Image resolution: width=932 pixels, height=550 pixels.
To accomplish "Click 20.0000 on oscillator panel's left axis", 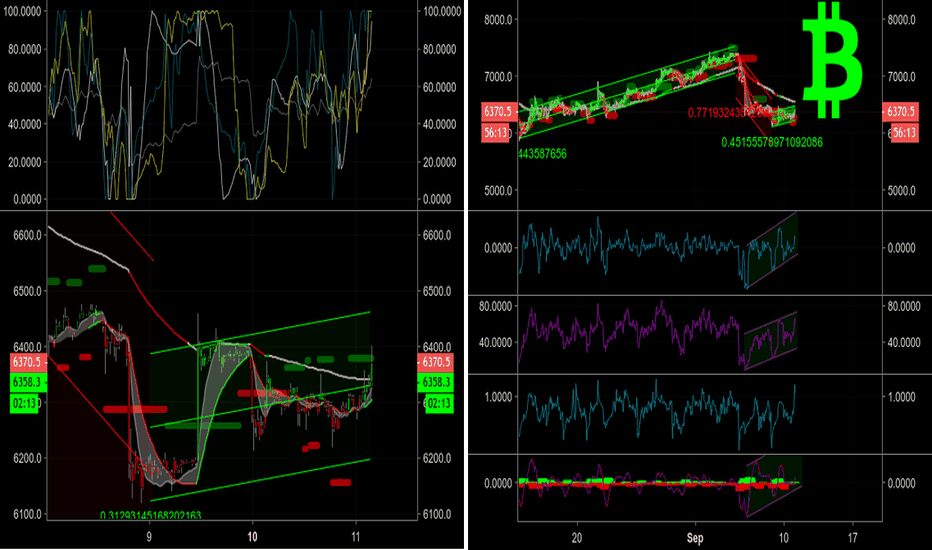I will pyautogui.click(x=25, y=162).
